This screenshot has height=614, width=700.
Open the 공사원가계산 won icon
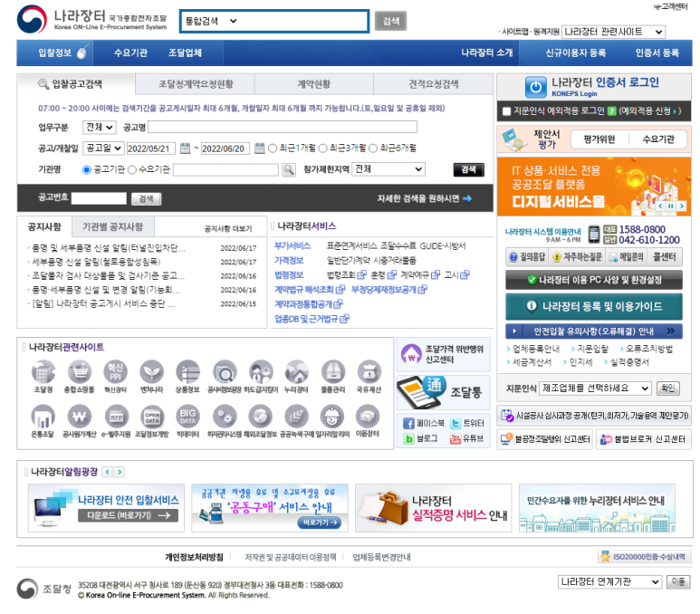tap(80, 417)
